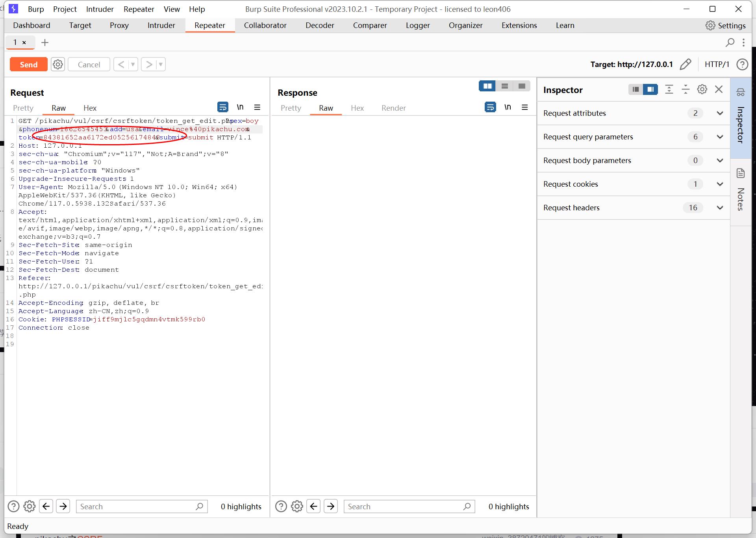Open Repeater help question icon

[x=742, y=64]
